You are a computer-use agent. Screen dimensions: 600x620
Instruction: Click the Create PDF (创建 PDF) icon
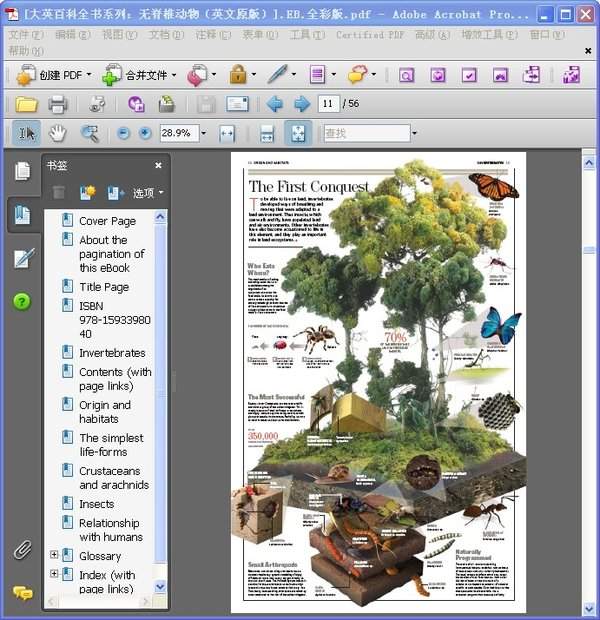(25, 75)
